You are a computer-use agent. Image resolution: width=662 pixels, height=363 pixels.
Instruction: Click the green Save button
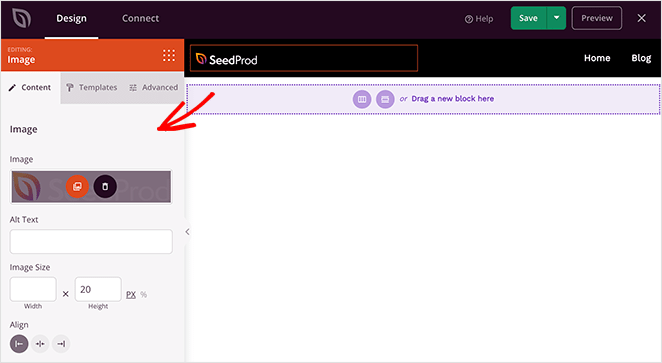click(528, 18)
